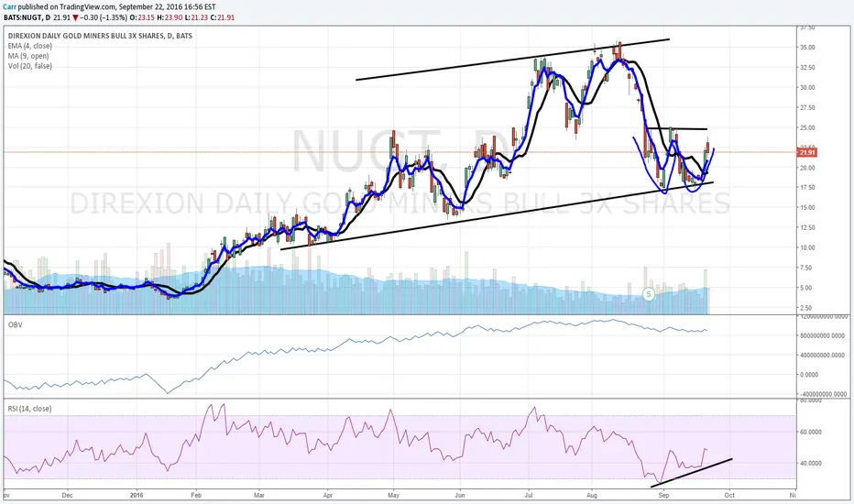
Task: Select the EMA (4, close) indicator legend
Action: click(x=30, y=46)
